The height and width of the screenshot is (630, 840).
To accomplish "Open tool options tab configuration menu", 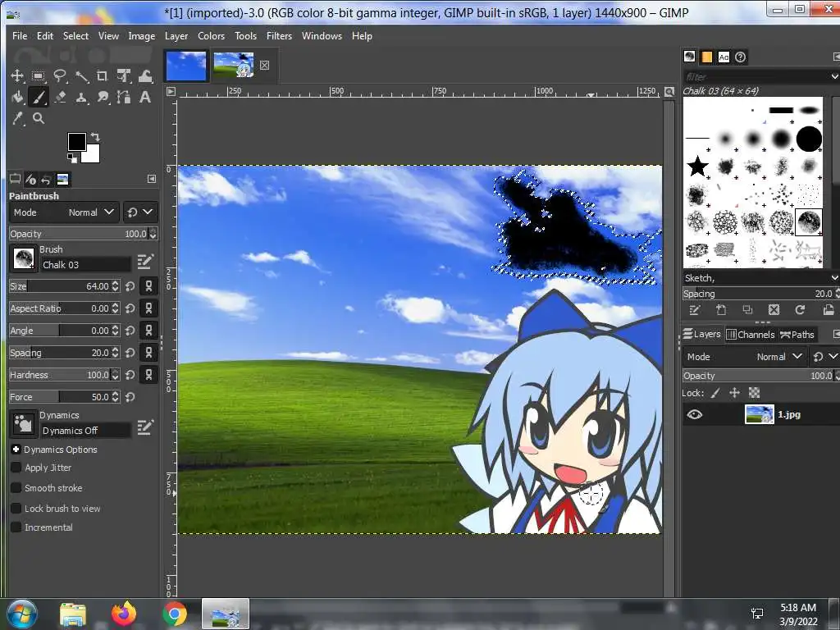I will pyautogui.click(x=152, y=179).
